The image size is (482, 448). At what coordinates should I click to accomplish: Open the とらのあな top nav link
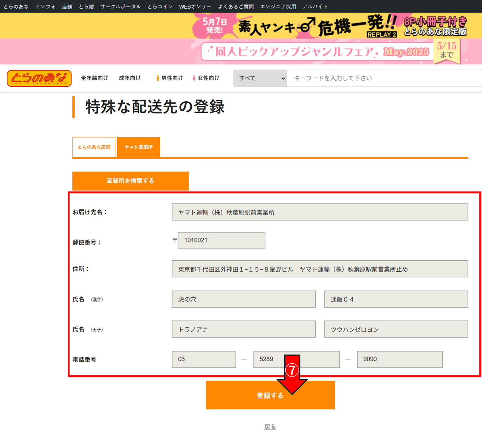(x=16, y=6)
